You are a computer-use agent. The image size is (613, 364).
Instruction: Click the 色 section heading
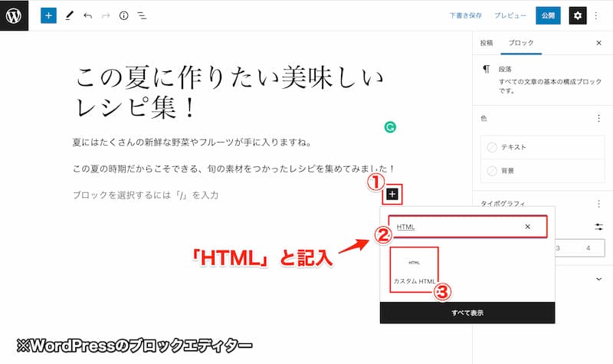click(x=484, y=118)
